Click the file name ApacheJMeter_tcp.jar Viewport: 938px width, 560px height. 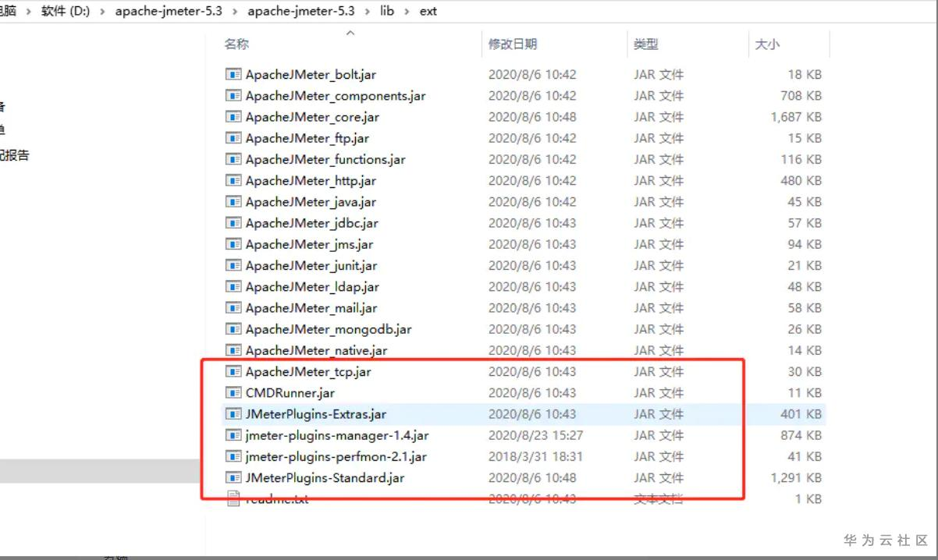(308, 371)
